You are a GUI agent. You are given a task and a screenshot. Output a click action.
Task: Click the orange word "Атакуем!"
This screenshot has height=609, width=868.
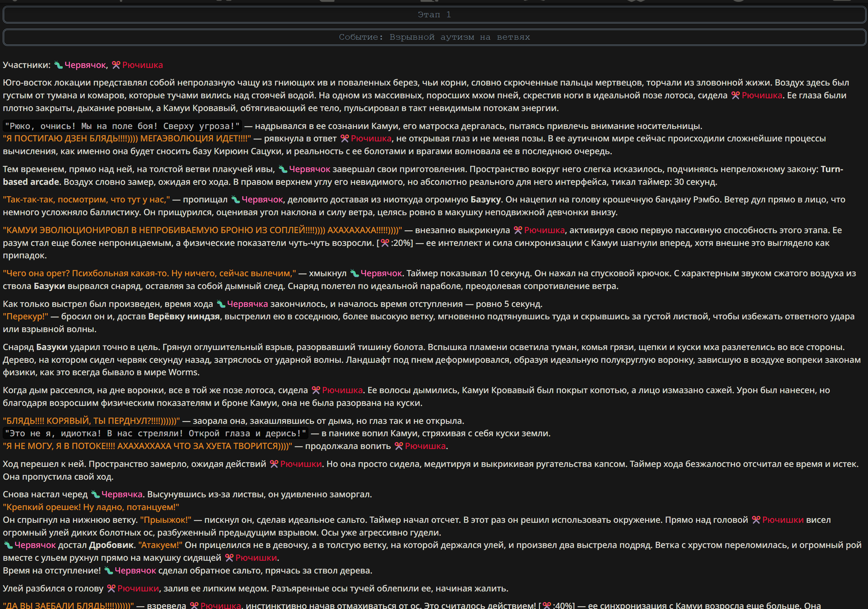coord(160,545)
